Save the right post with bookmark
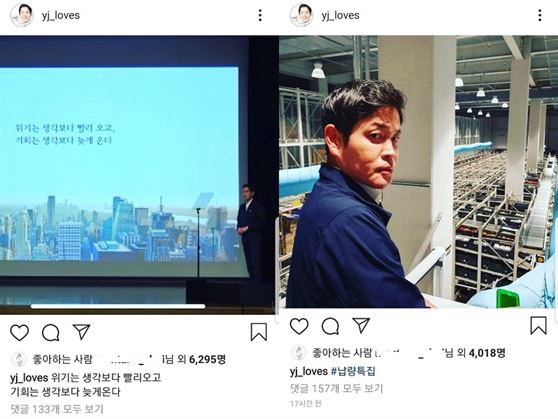558x419 pixels. (x=538, y=325)
